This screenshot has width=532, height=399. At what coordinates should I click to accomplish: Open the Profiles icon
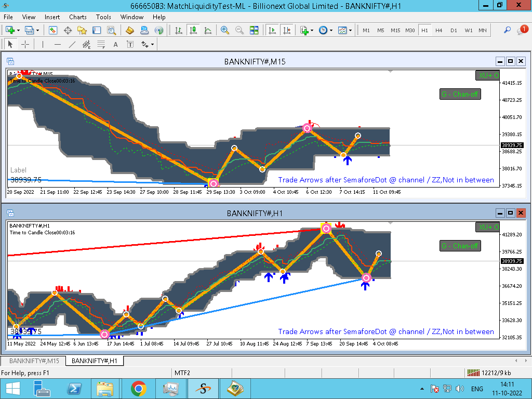click(x=30, y=30)
